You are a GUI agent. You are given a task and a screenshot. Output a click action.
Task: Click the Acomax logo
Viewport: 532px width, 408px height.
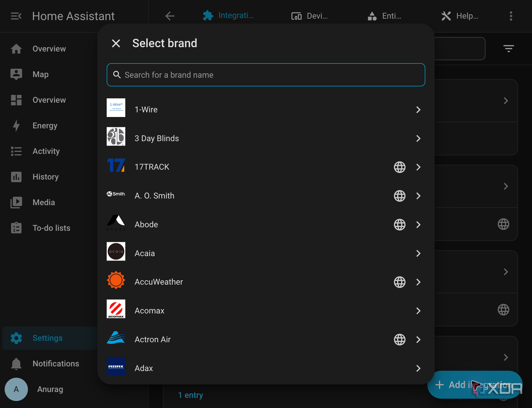(116, 309)
